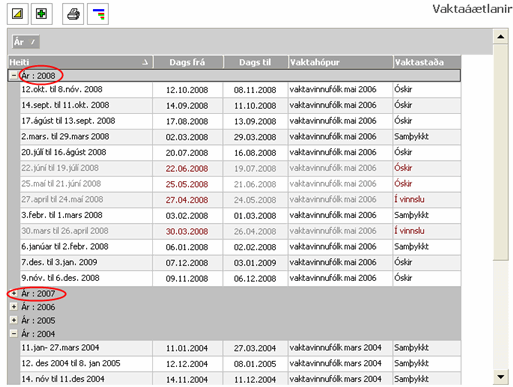
Task: Select row '6.janúar til 2.febr. 2008'
Action: point(240,247)
